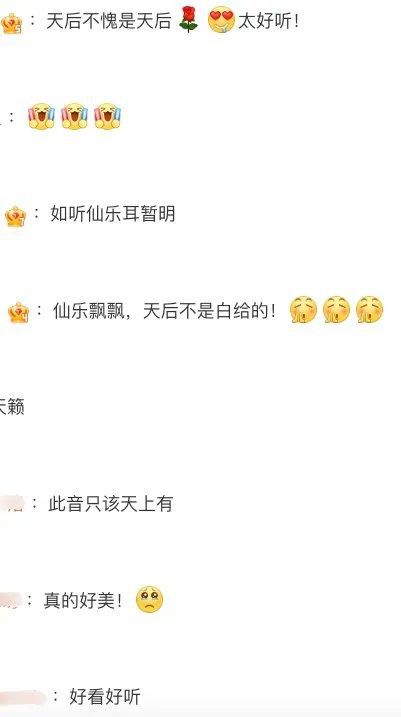Tap the crown badge beside 如听仙乐耳暂明
The image size is (401, 717).
[15, 217]
